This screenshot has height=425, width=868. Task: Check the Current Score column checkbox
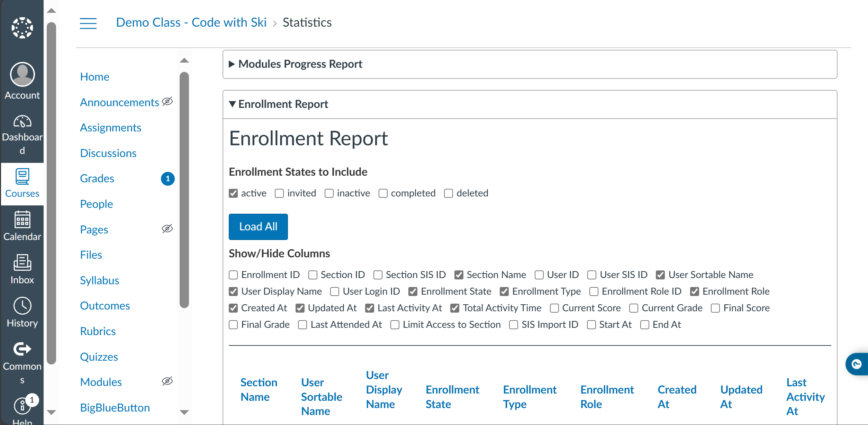554,308
